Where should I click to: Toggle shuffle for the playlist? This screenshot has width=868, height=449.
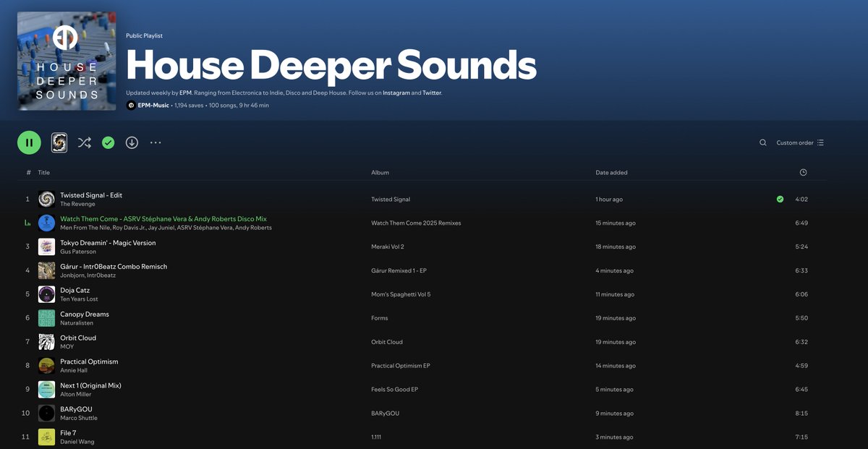point(84,142)
